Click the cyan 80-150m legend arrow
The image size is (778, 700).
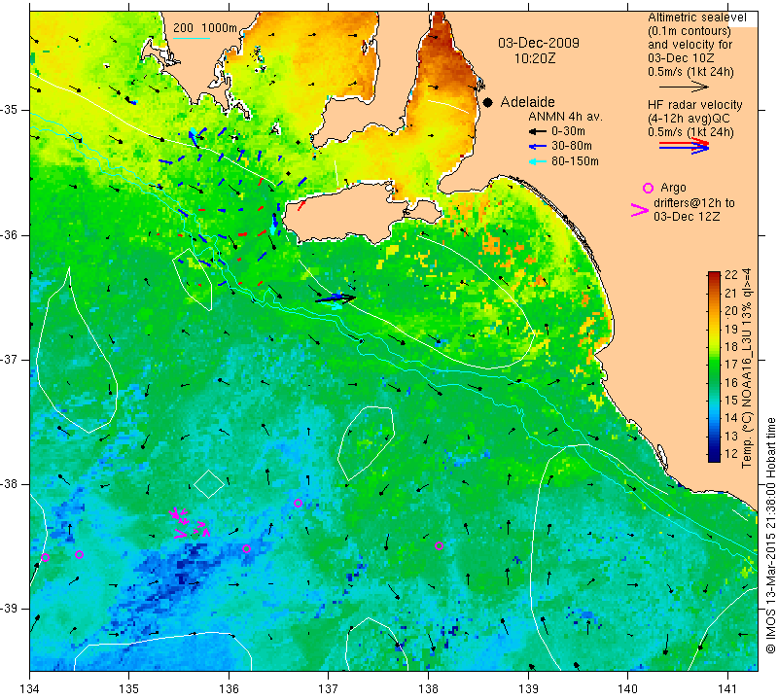coord(538,161)
